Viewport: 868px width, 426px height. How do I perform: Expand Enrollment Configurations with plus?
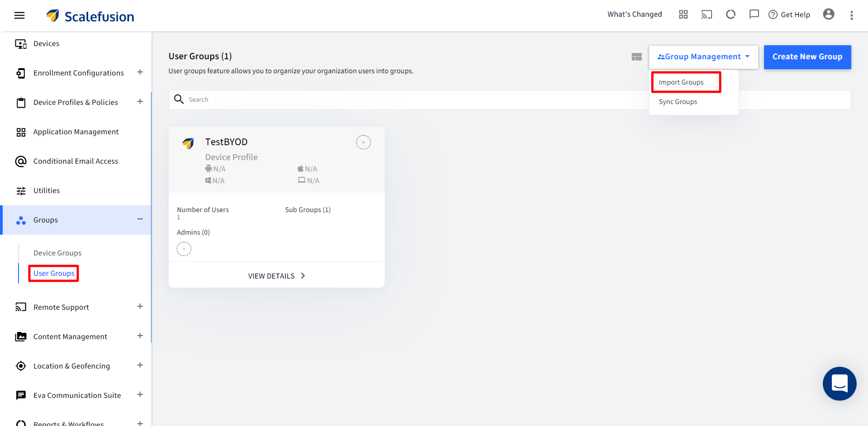(x=140, y=72)
